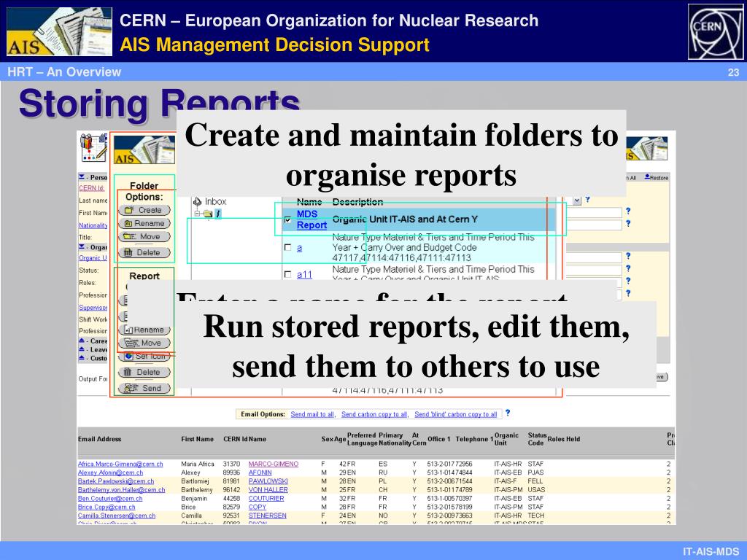Screen dimensions: 747x560
Task: Open help icon next to Email Options
Action: (x=508, y=413)
